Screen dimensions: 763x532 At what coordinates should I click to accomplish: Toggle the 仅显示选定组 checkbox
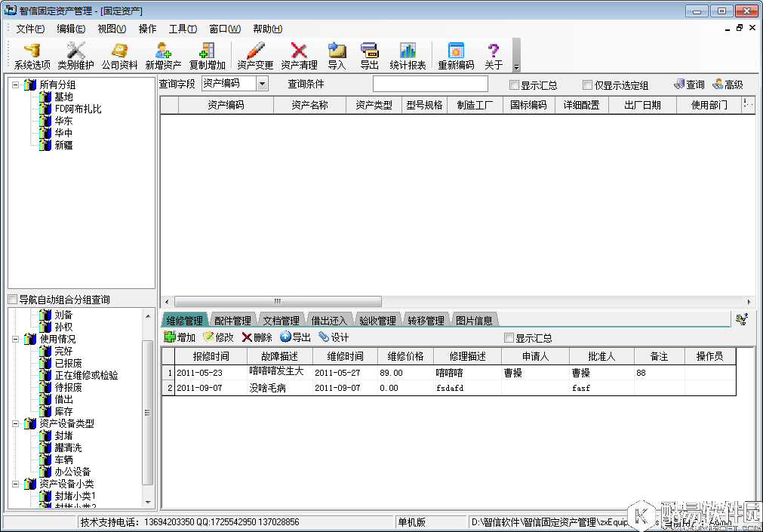click(588, 85)
